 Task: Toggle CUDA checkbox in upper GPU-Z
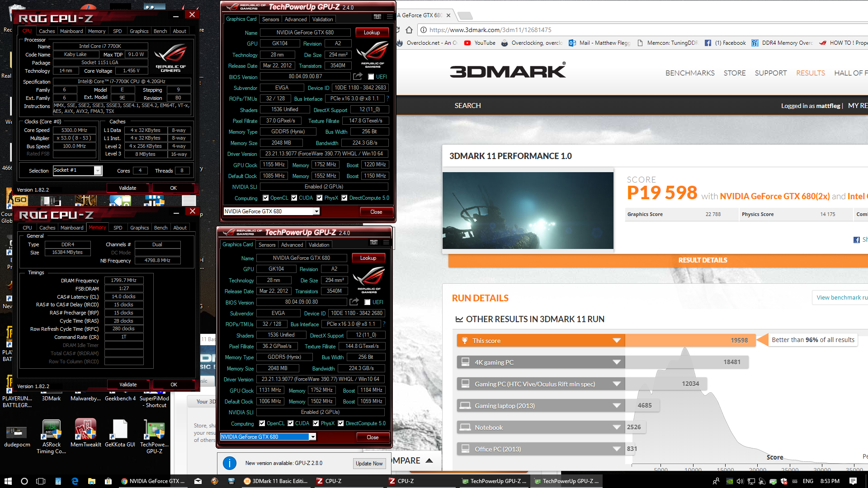click(x=294, y=198)
